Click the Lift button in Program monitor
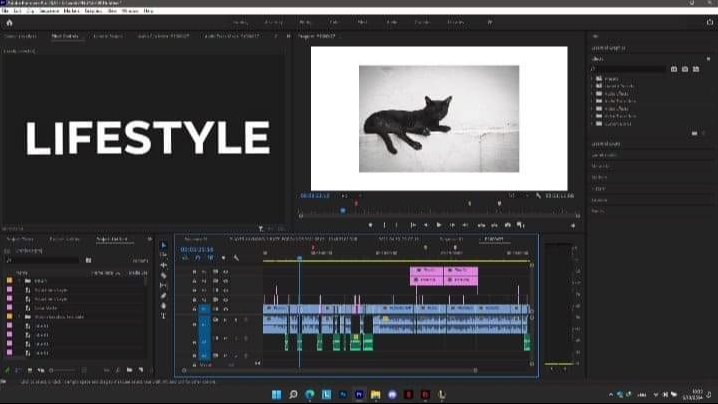 [x=481, y=225]
